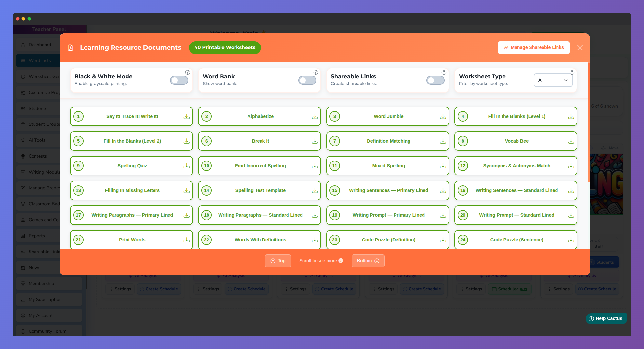The image size is (644, 349).
Task: Download Writing Paragraphs — Primary Lined
Action: (x=187, y=215)
